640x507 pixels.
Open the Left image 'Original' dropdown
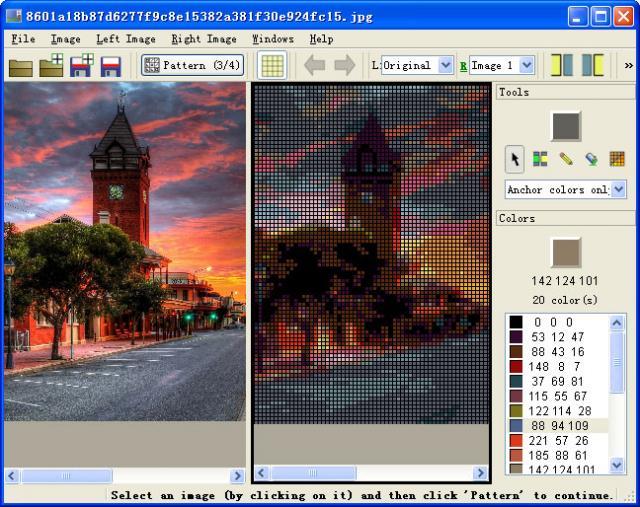click(x=445, y=65)
